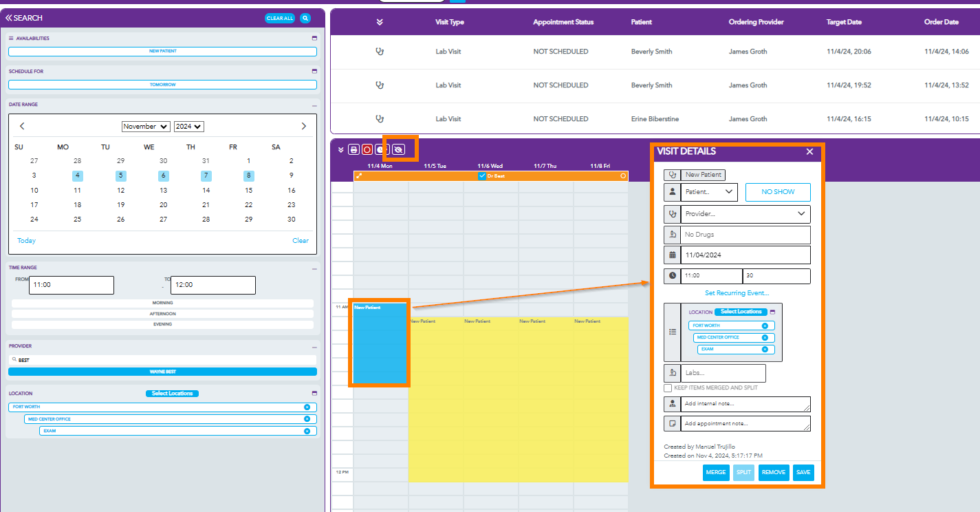Viewport: 980px width, 512px height.
Task: Click the window icon in the Availabilities section
Action: pos(314,39)
